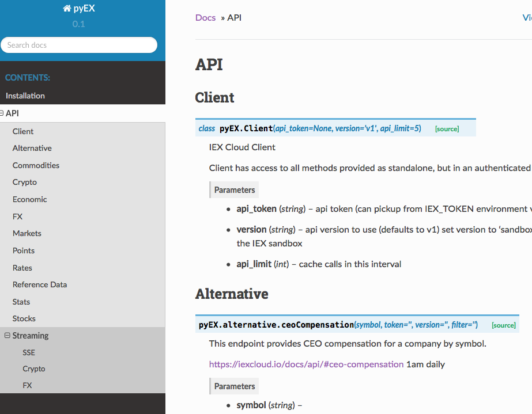Select Reference Data in sidebar
Viewport: 532px width, 414px height.
click(x=39, y=284)
